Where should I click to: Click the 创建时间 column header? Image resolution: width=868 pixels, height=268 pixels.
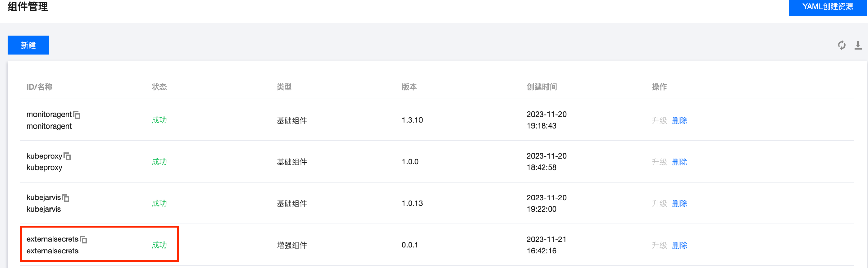click(x=542, y=87)
